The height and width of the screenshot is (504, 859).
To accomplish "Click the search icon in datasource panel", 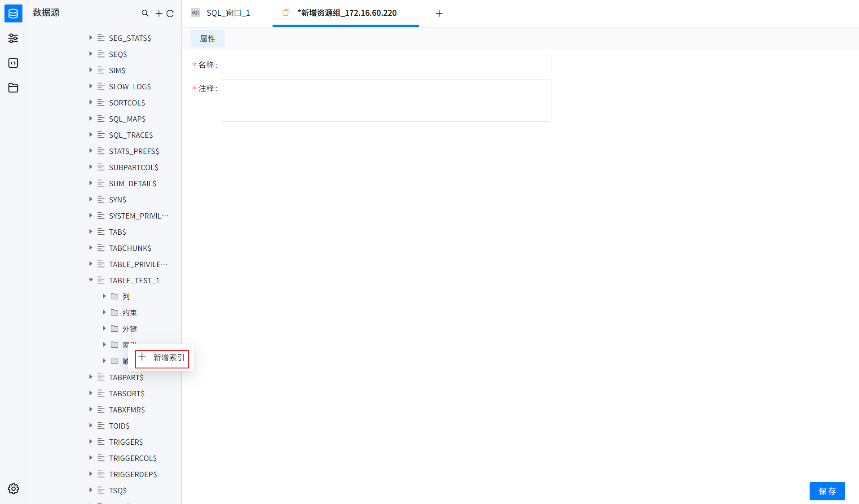I will point(145,13).
